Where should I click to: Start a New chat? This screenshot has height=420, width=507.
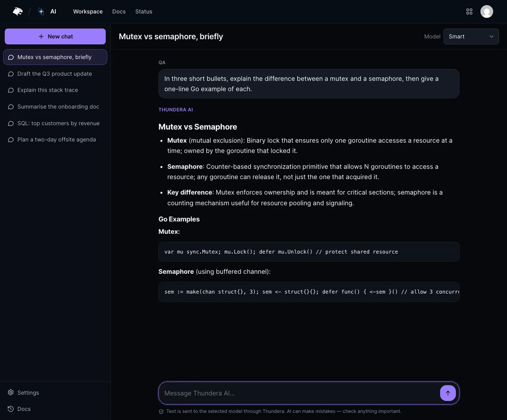tap(55, 36)
